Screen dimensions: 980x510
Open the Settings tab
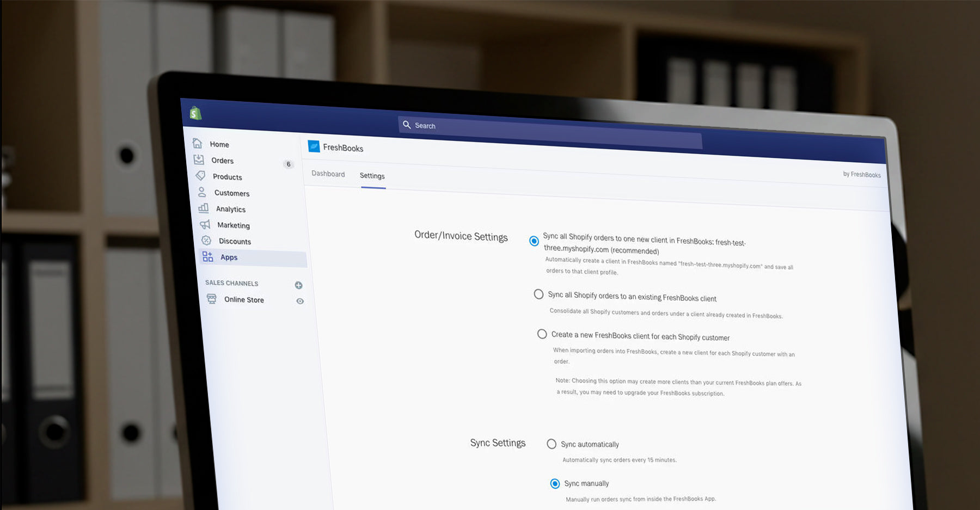click(x=372, y=176)
